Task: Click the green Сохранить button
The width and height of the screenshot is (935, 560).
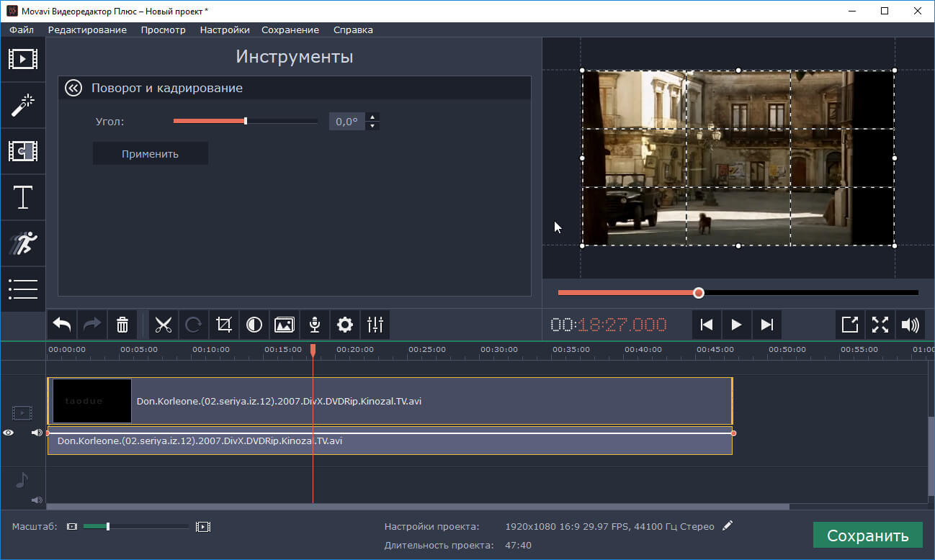Action: click(867, 536)
